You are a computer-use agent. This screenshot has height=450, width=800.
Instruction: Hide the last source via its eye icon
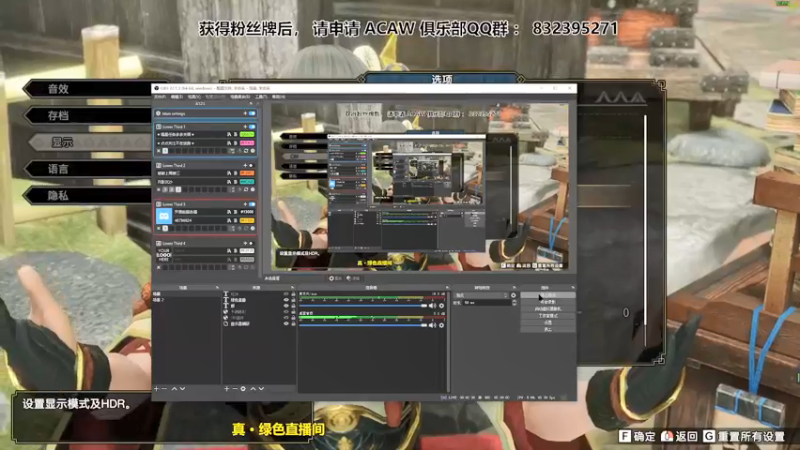(286, 323)
